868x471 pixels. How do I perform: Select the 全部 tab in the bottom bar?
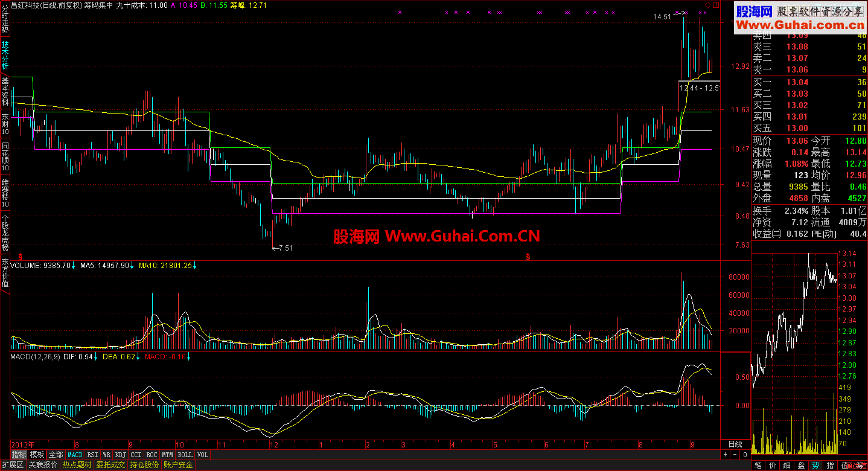tap(56, 455)
